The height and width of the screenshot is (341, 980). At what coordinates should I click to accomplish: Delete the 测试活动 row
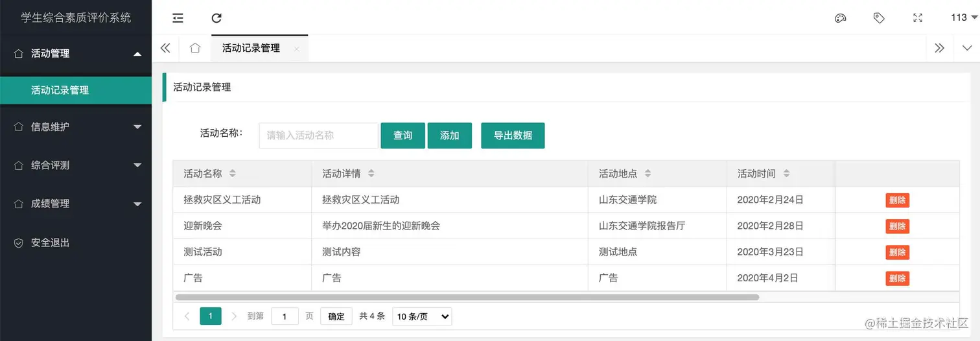(898, 252)
